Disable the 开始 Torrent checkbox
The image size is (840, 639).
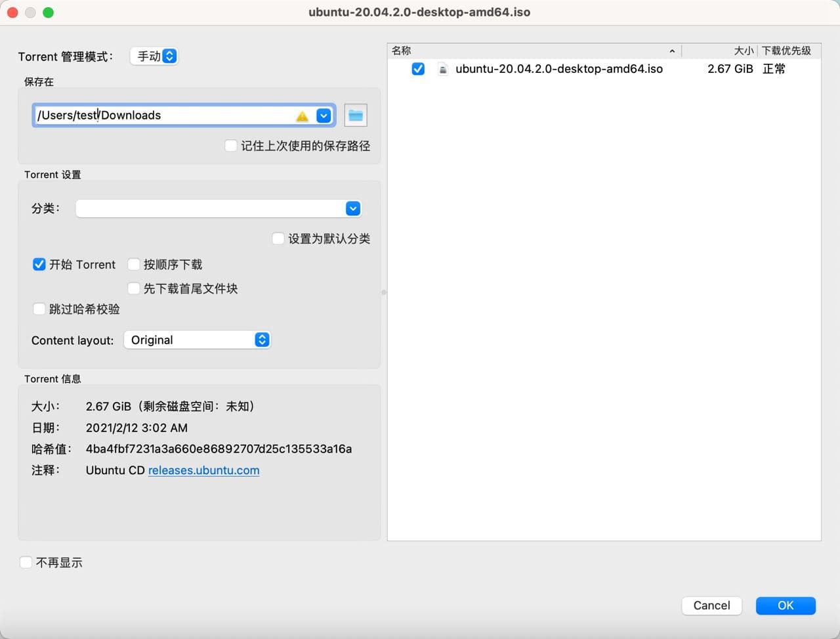(x=39, y=264)
